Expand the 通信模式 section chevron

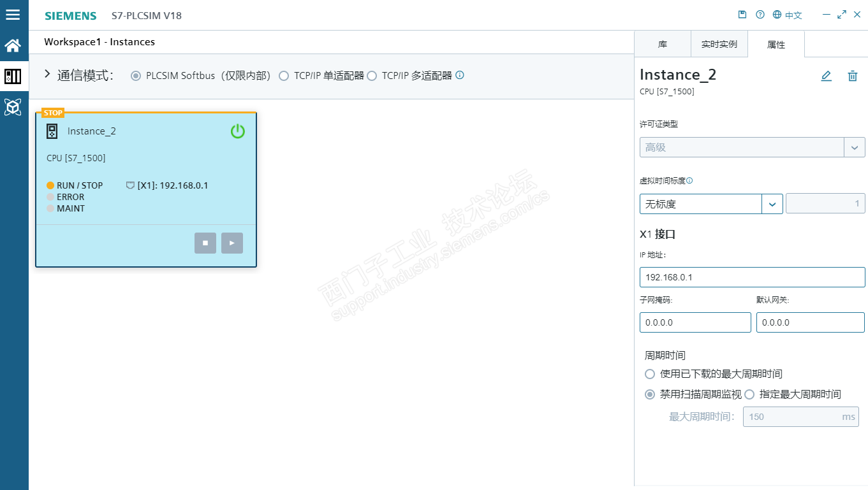click(47, 75)
